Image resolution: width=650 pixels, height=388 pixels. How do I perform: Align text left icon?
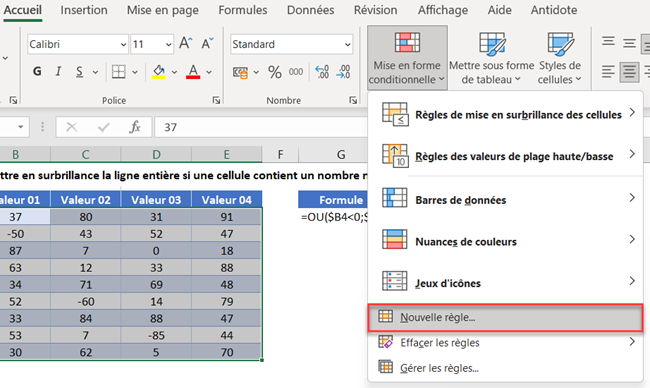point(608,72)
